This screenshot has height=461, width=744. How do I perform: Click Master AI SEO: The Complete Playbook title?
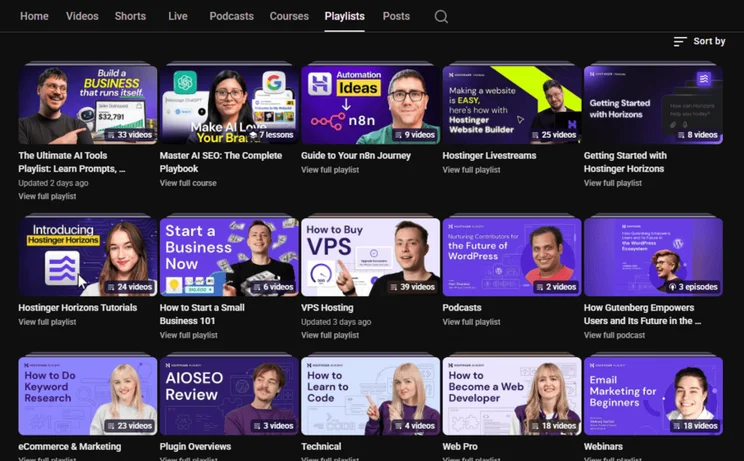[x=221, y=162]
